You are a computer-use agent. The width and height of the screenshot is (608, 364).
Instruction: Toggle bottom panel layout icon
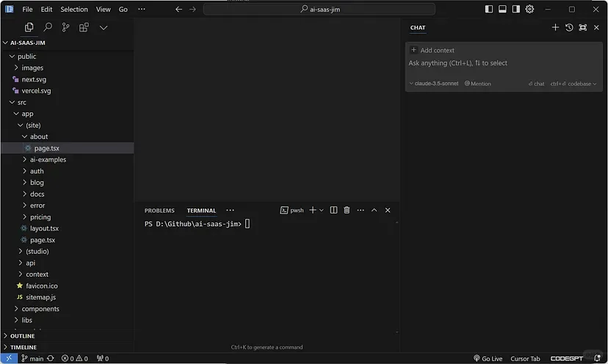(x=502, y=9)
